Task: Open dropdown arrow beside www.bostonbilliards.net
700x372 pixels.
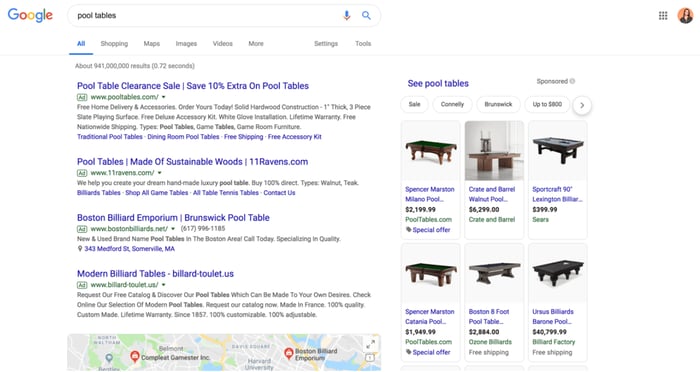Action: pos(173,229)
